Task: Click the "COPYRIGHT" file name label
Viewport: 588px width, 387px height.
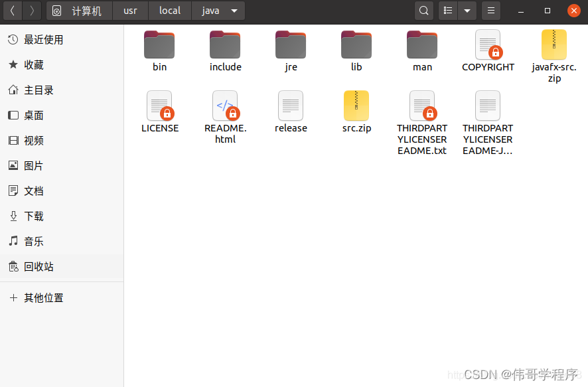Action: point(488,67)
